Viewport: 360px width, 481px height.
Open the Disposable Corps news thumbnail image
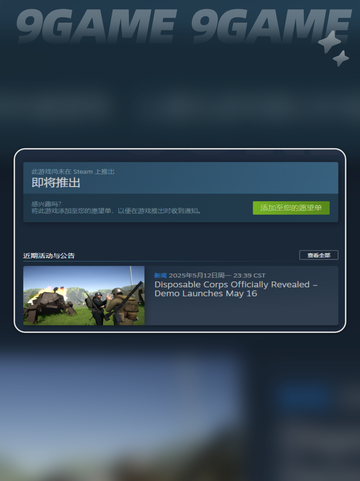pos(84,295)
